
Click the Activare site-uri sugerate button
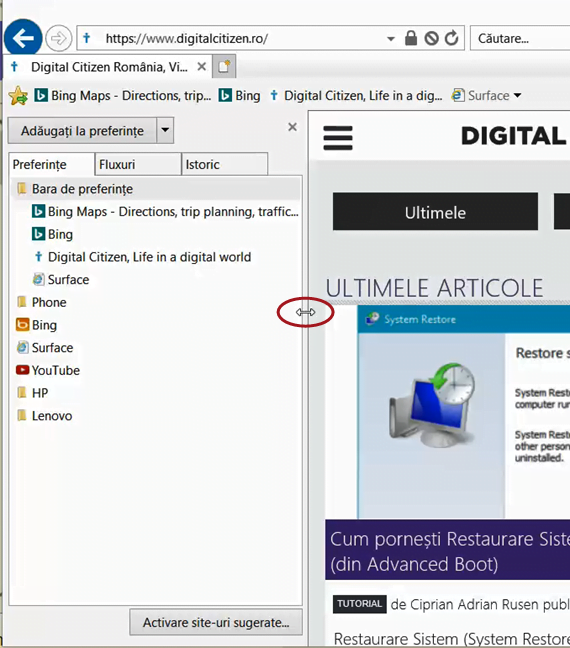pyautogui.click(x=216, y=622)
